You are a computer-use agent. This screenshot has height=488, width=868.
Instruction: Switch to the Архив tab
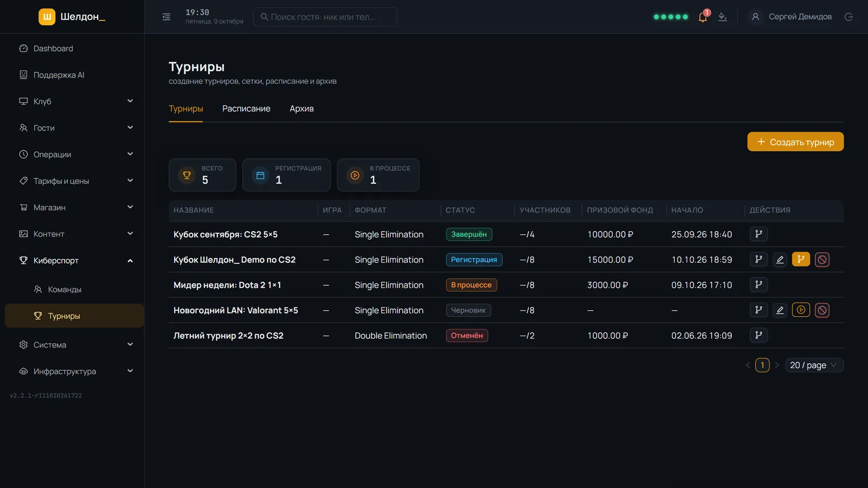pyautogui.click(x=302, y=108)
